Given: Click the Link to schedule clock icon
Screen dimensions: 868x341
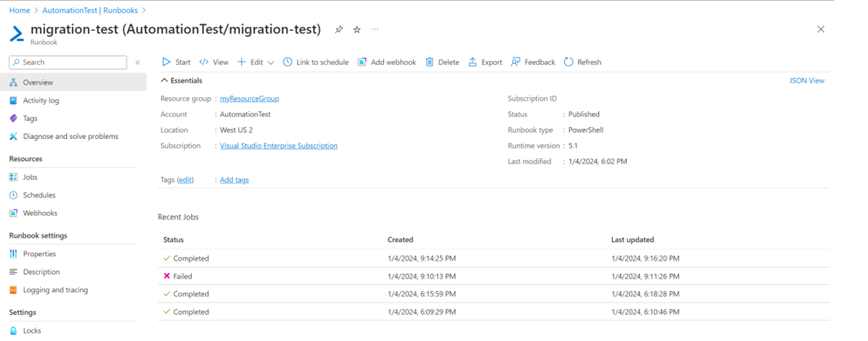Looking at the screenshot, I should (x=288, y=62).
